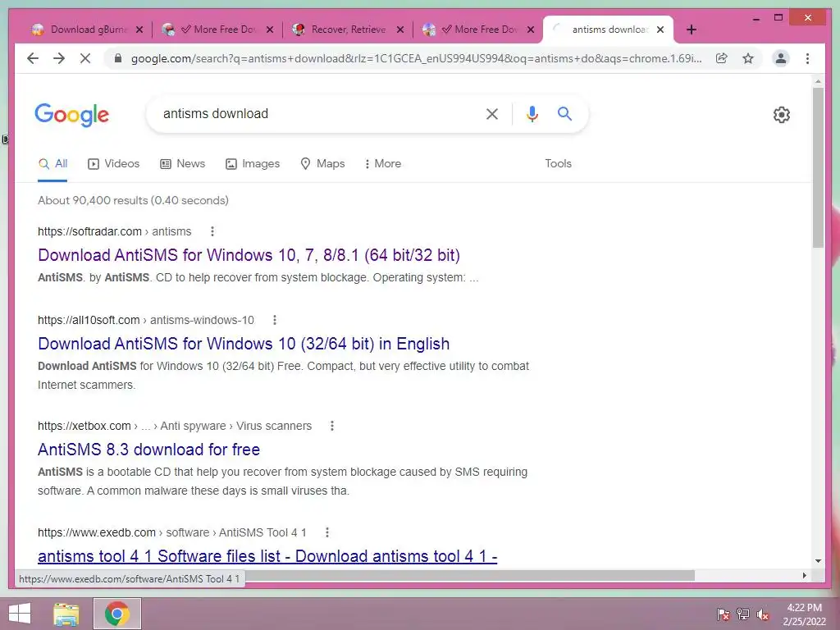Go back to the previous page
Screen dimensions: 840x630
[x=33, y=58]
